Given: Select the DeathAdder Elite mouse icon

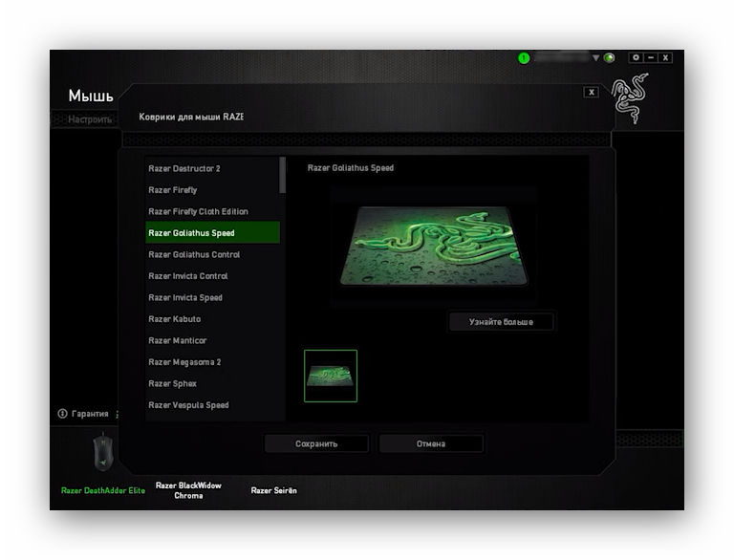Looking at the screenshot, I should coord(103,452).
